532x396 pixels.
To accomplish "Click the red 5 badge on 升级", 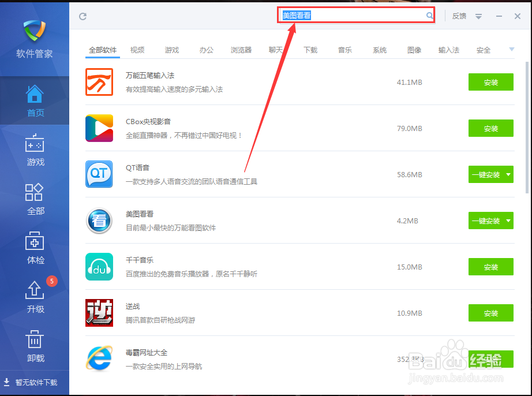I will [x=52, y=281].
